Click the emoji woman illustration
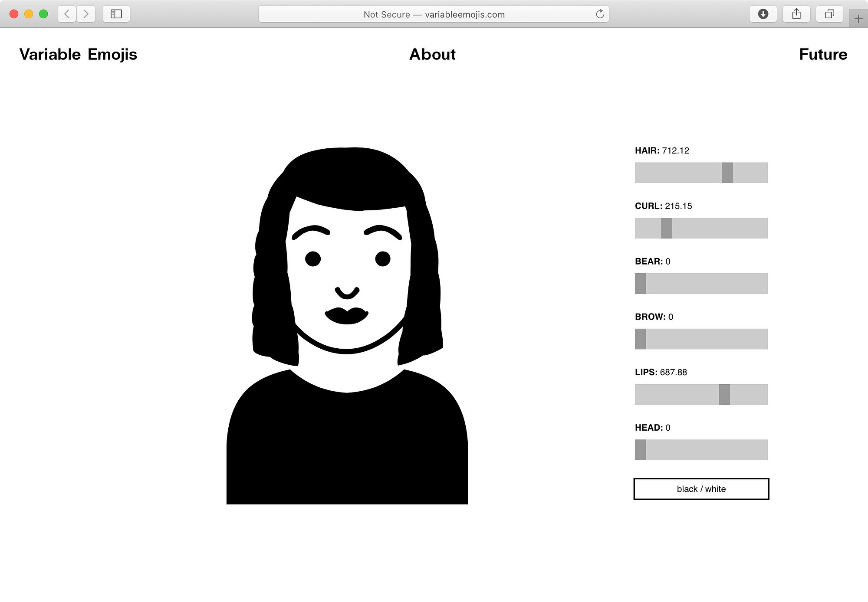The height and width of the screenshot is (602, 868). pos(347,325)
